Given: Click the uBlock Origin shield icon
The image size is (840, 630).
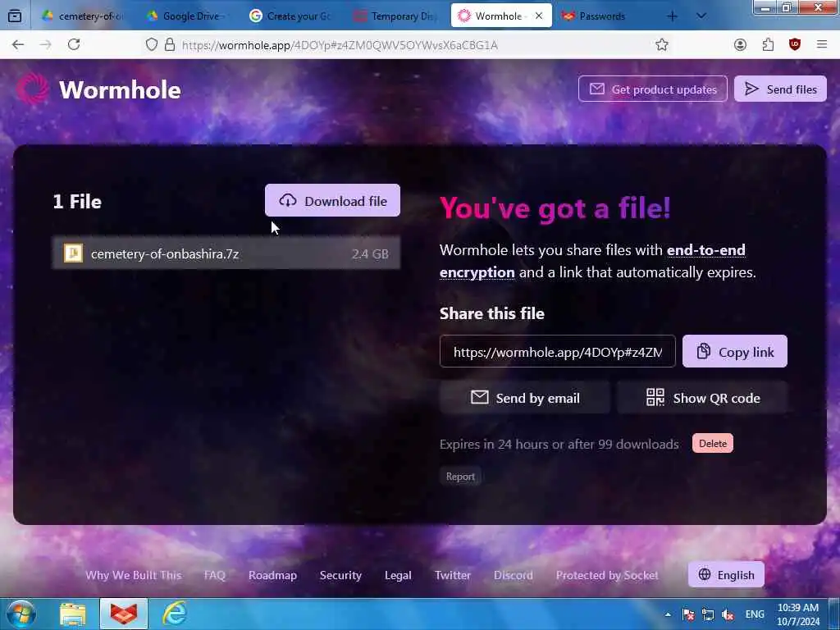Looking at the screenshot, I should (795, 44).
